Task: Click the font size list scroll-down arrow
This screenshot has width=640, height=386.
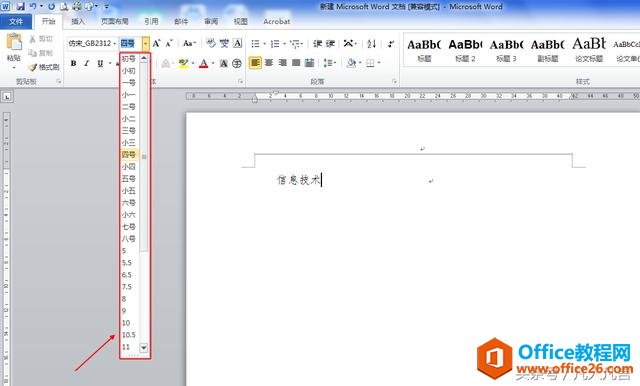Action: pyautogui.click(x=144, y=347)
